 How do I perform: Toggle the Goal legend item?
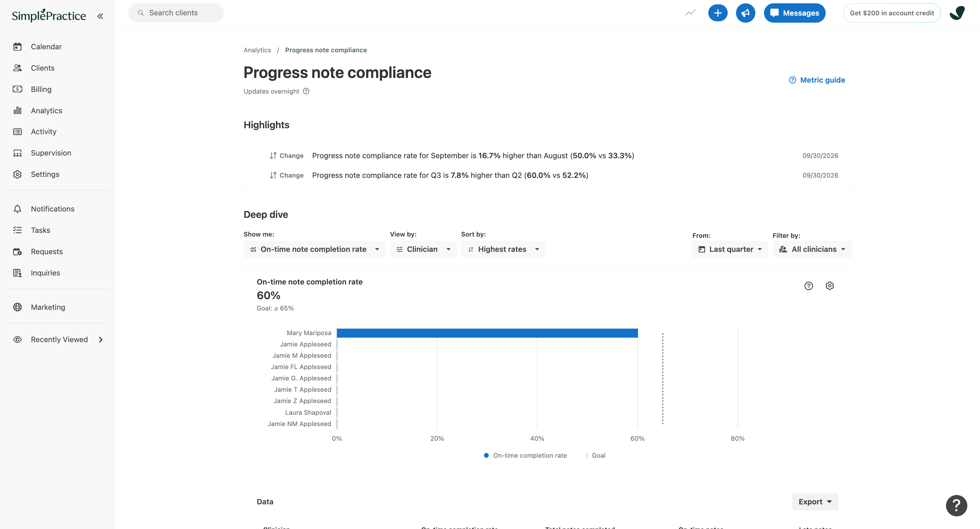tap(595, 456)
